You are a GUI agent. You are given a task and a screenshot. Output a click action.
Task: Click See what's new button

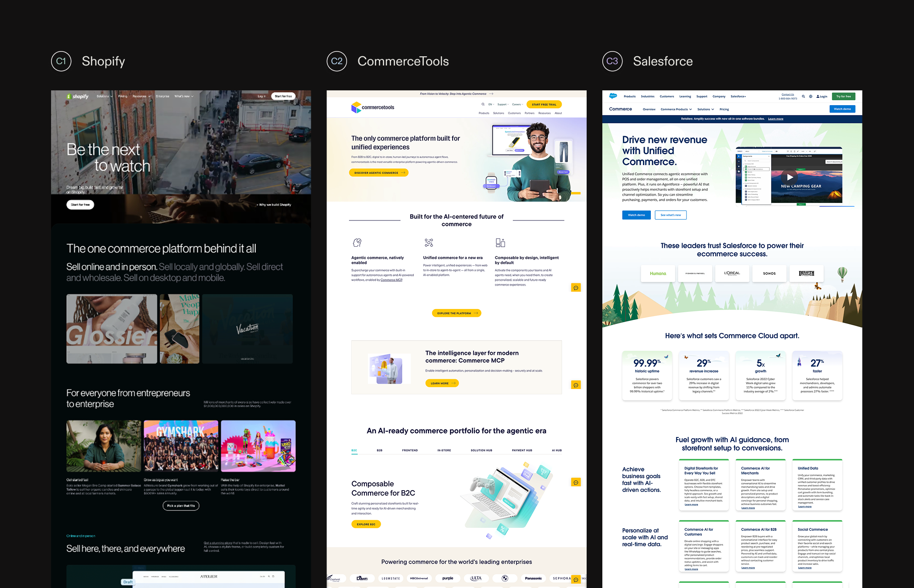click(x=670, y=215)
